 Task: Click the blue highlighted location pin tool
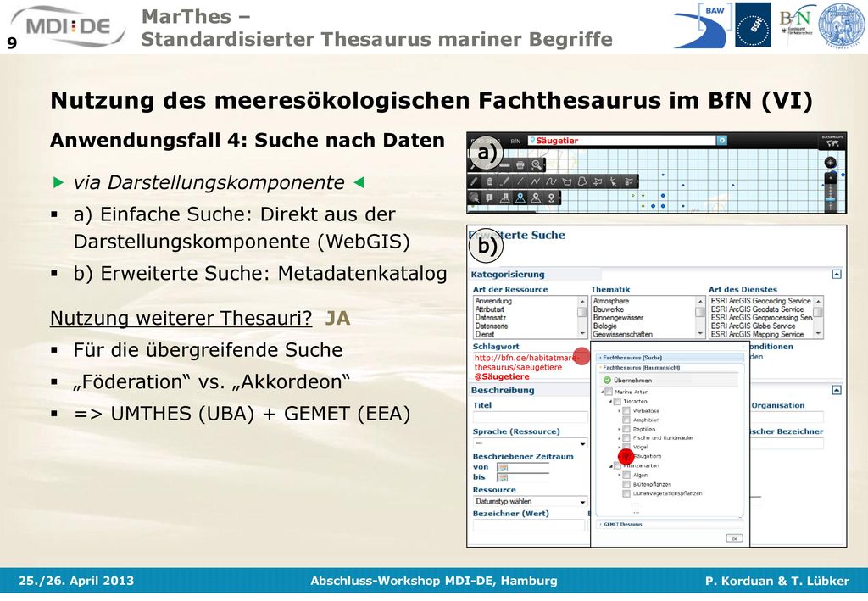[x=520, y=198]
